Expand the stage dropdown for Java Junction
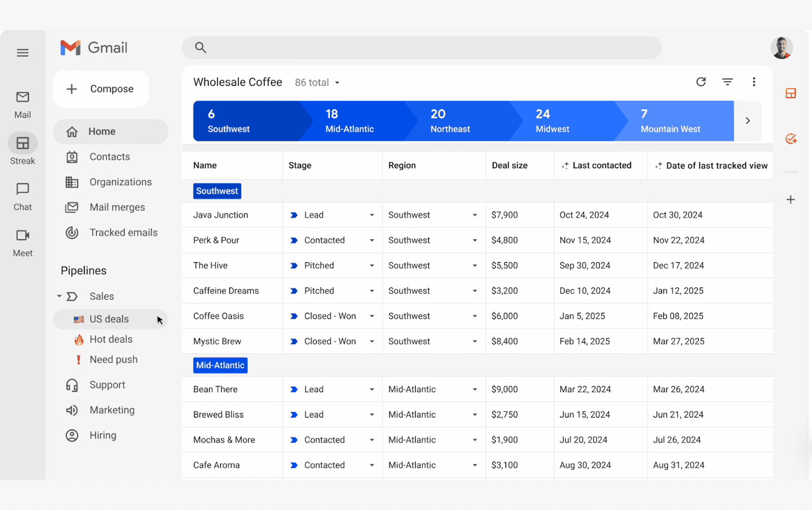This screenshot has width=812, height=510. tap(373, 215)
